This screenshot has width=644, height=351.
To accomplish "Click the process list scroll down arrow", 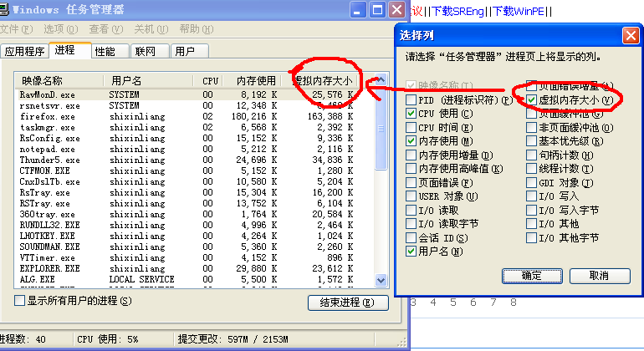I will click(381, 281).
